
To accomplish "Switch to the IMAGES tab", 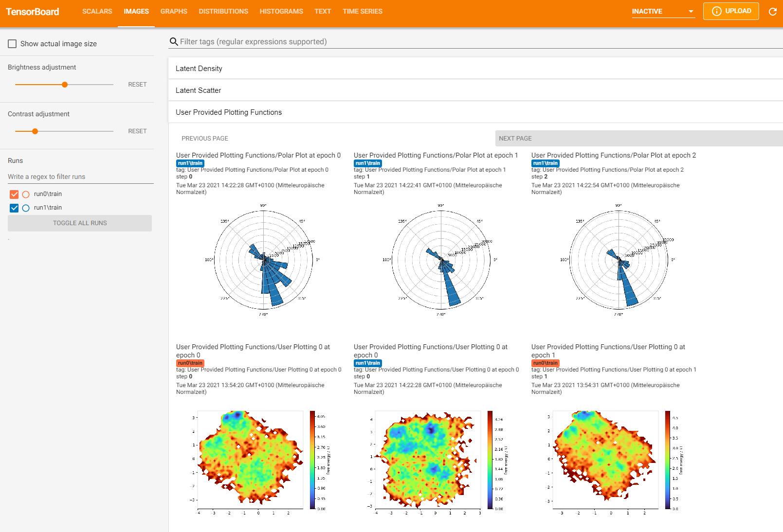I will [136, 11].
